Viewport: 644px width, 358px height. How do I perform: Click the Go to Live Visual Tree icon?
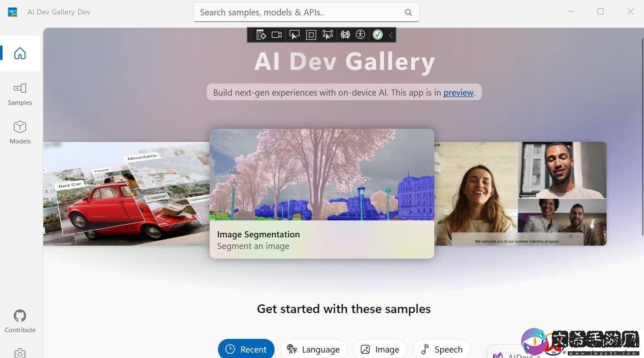261,35
